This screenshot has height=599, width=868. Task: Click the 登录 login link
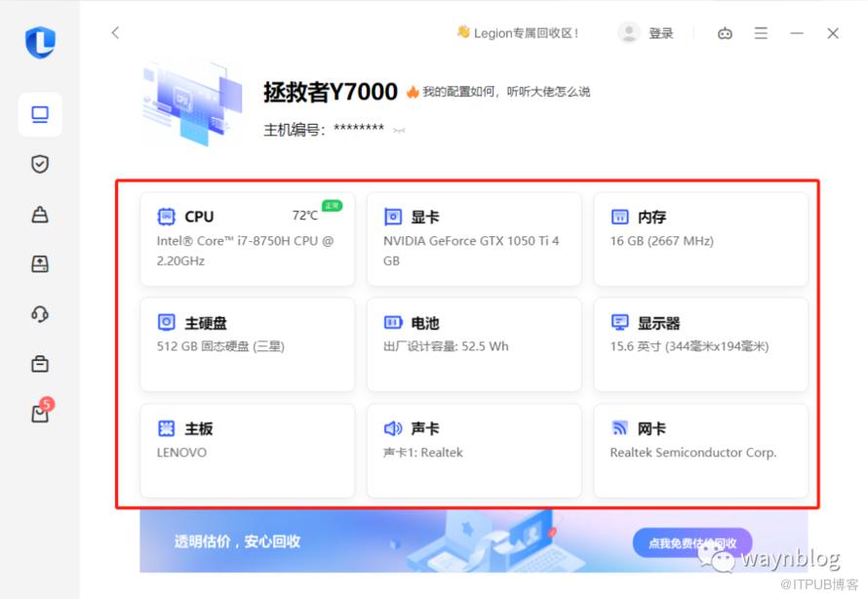pos(660,33)
